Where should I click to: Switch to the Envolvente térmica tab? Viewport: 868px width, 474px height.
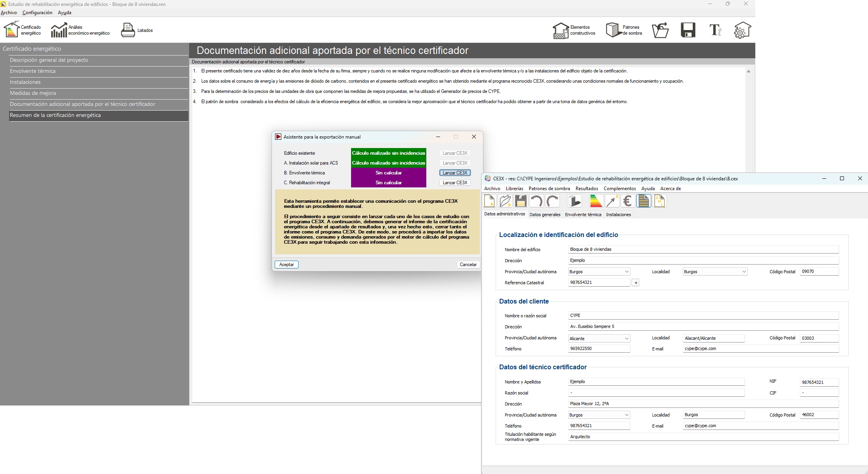(x=583, y=215)
